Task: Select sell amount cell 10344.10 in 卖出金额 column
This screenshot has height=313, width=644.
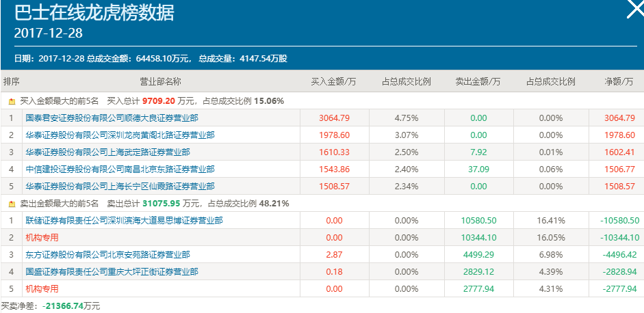Action: click(x=479, y=238)
